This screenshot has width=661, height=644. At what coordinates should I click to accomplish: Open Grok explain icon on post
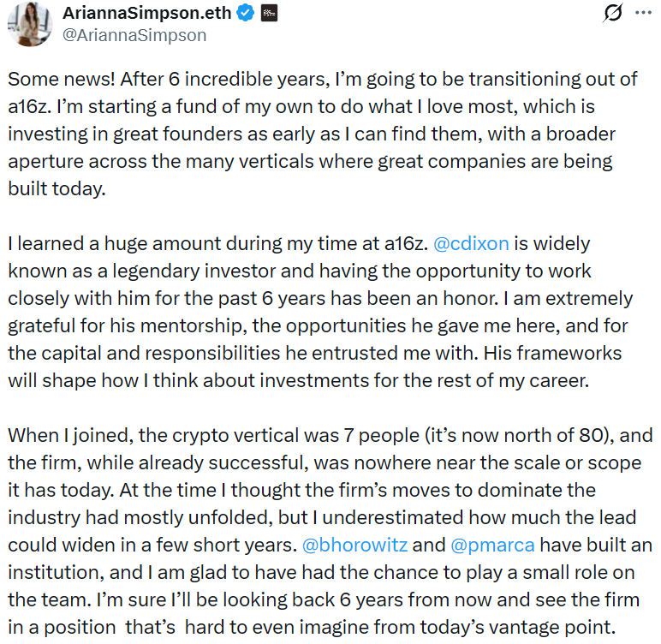tap(612, 14)
